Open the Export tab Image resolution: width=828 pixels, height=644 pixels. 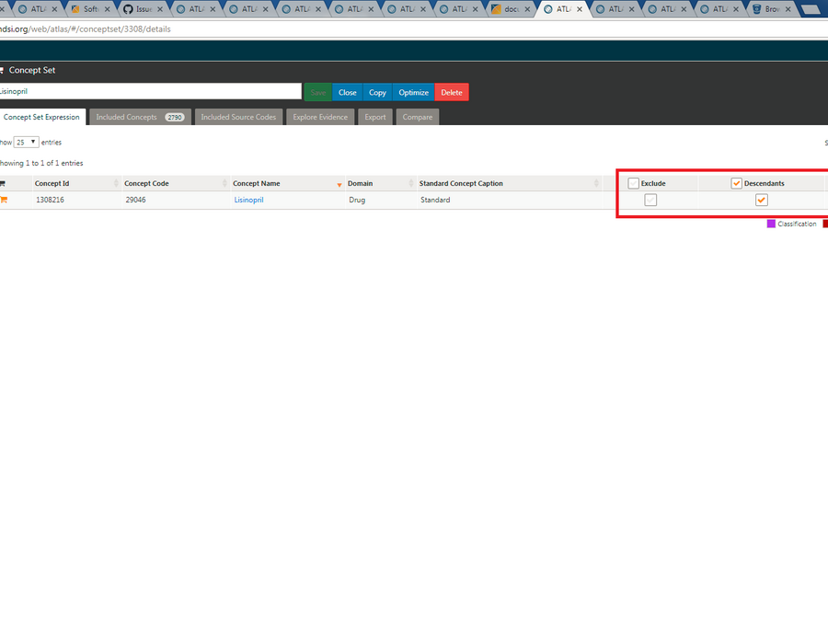point(375,117)
